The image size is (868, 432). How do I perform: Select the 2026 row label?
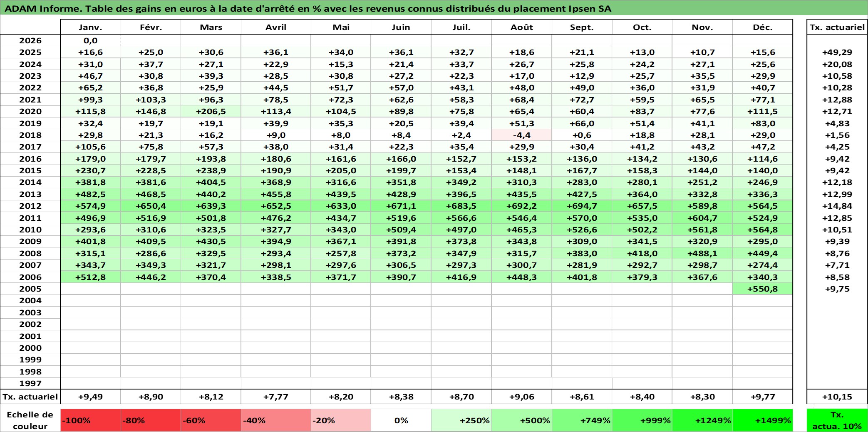30,40
